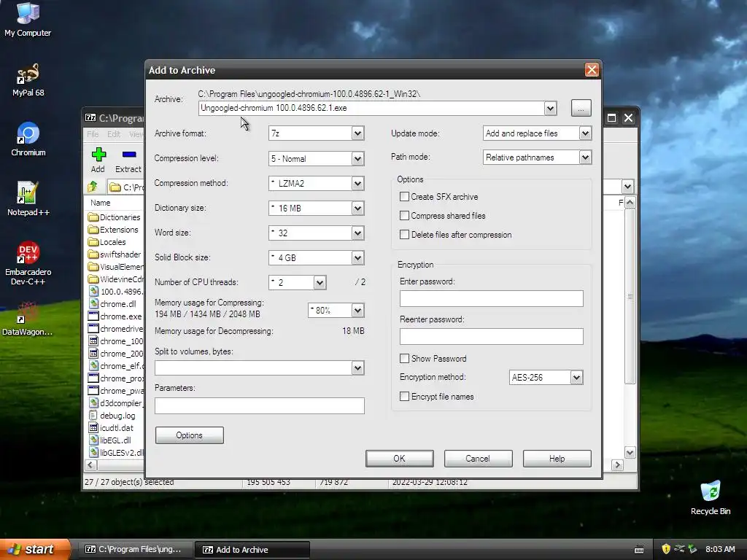
Task: Click 7-Zip vertical scrollbar down arrow
Action: (x=630, y=453)
